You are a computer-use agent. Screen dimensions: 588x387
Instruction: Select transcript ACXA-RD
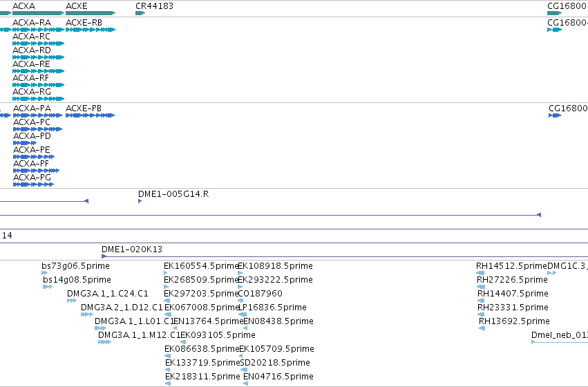(x=38, y=57)
